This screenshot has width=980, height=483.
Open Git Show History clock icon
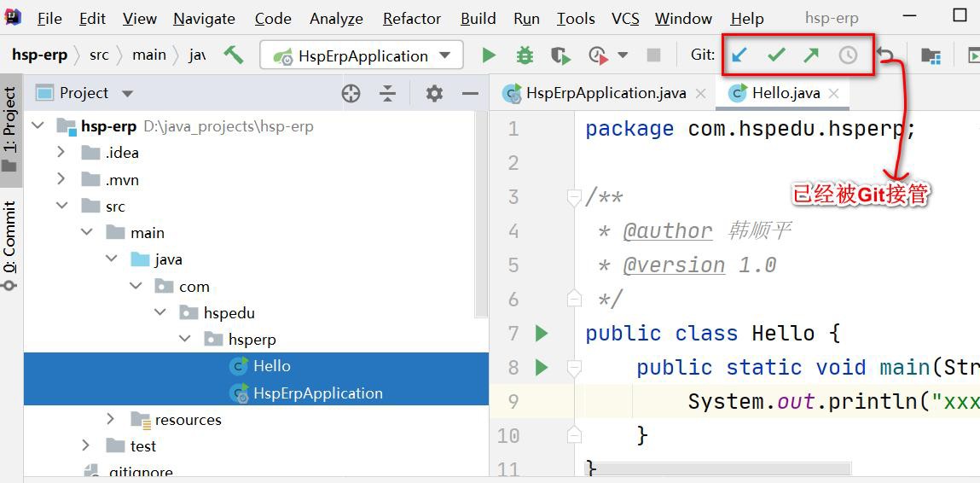pos(848,55)
